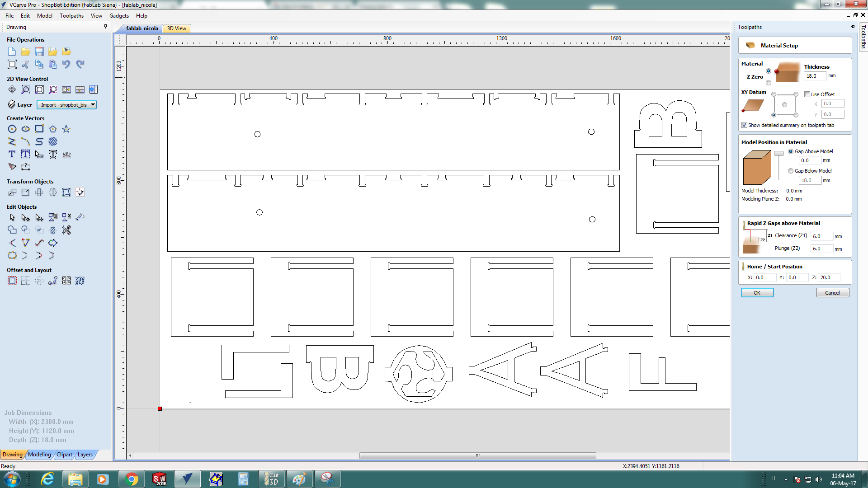Select the Create Text tool
Viewport: 868px width, 488px height.
pyautogui.click(x=12, y=155)
